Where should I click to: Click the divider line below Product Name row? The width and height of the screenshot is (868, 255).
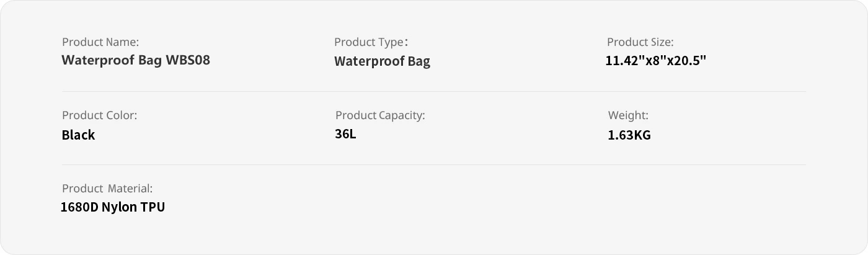tap(434, 91)
